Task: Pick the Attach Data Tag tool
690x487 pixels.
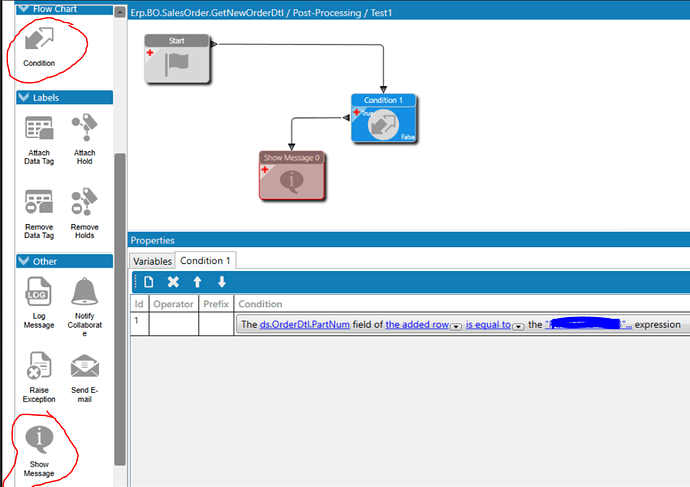Action: [39, 140]
